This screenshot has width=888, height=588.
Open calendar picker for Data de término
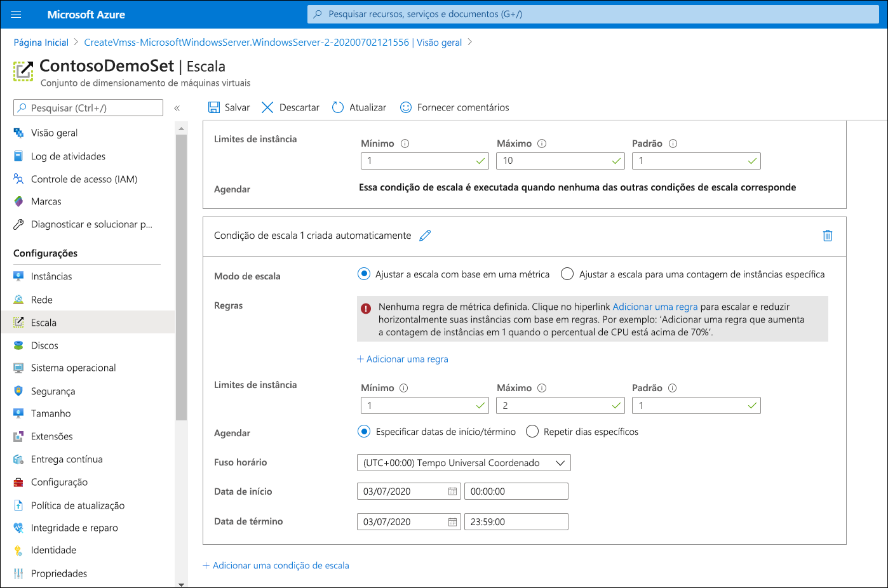[x=452, y=522]
